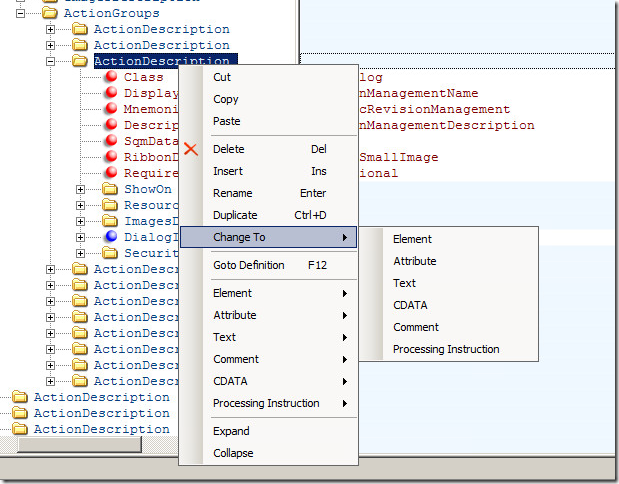Change node to CDATA in submenu
Screen dimensions: 619x484
pos(410,305)
